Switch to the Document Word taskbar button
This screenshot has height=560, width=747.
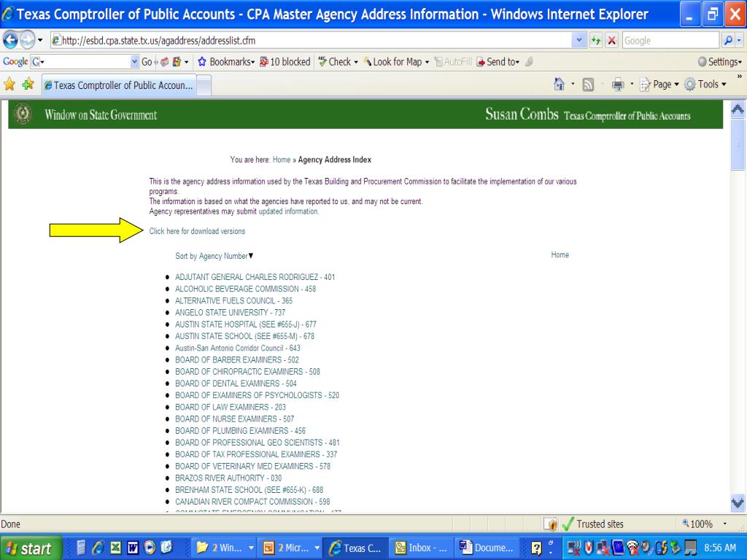coord(485,548)
